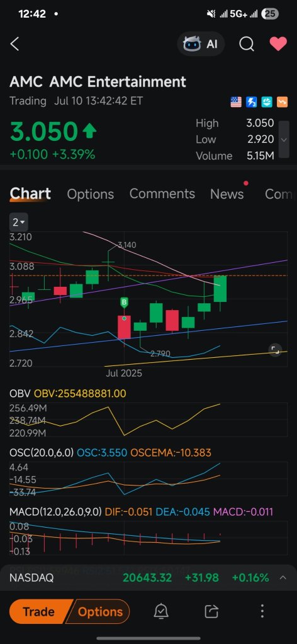Screen dimensions: 297x644
Task: Set a price alert with bell icon
Action: [x=160, y=611]
